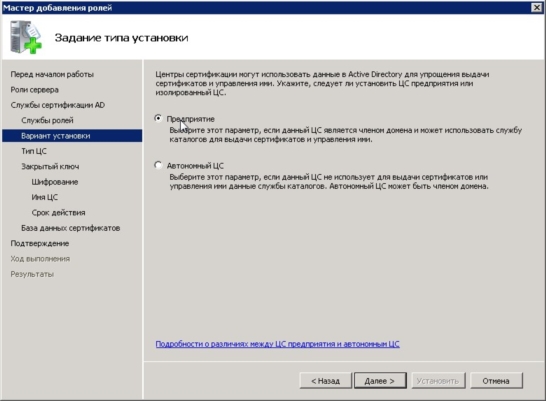546x401 pixels.
Task: Click the server role wizard icon
Action: 26,37
